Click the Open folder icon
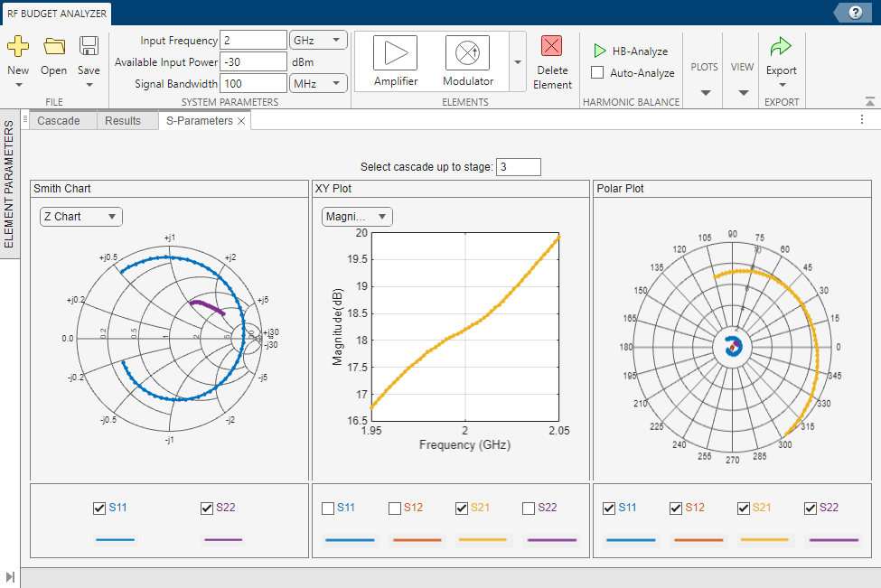 pyautogui.click(x=54, y=47)
